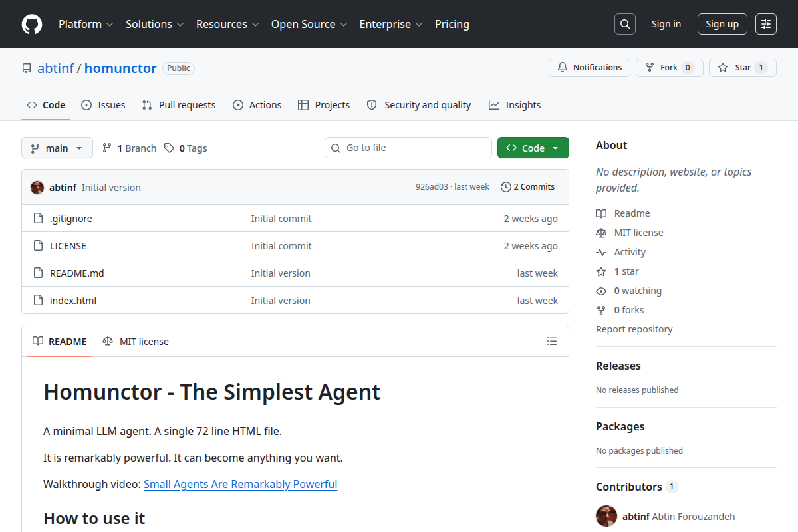Expand the Solutions menu

pyautogui.click(x=154, y=24)
